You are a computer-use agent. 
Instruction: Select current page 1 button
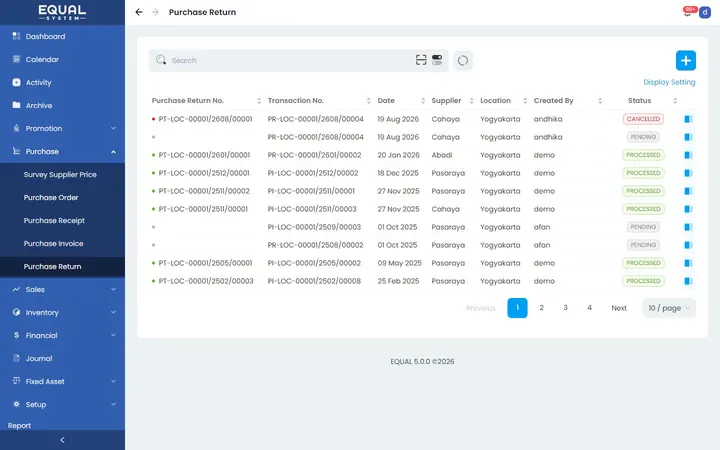(517, 308)
